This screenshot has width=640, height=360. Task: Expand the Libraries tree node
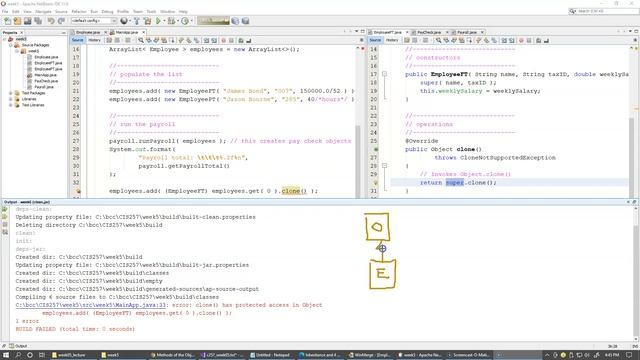[11, 99]
